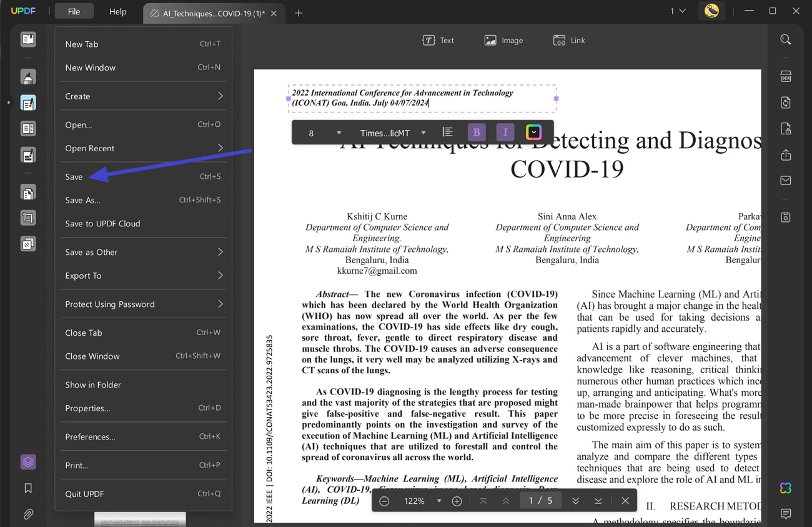
Task: Toggle bold formatting for the text box
Action: tap(477, 132)
